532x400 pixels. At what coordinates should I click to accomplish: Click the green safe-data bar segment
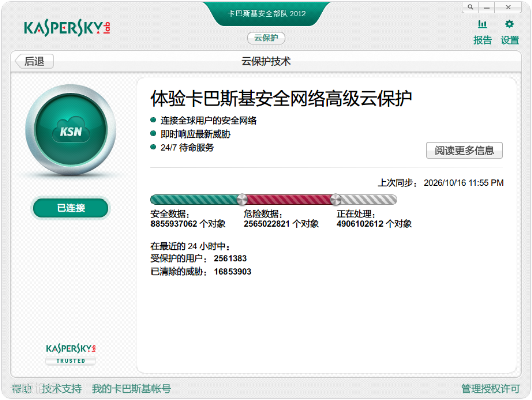point(194,199)
